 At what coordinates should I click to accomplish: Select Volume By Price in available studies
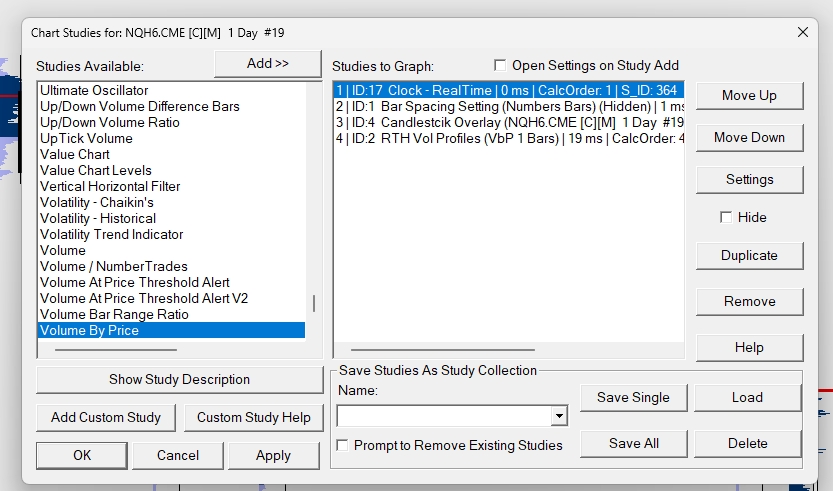point(90,330)
